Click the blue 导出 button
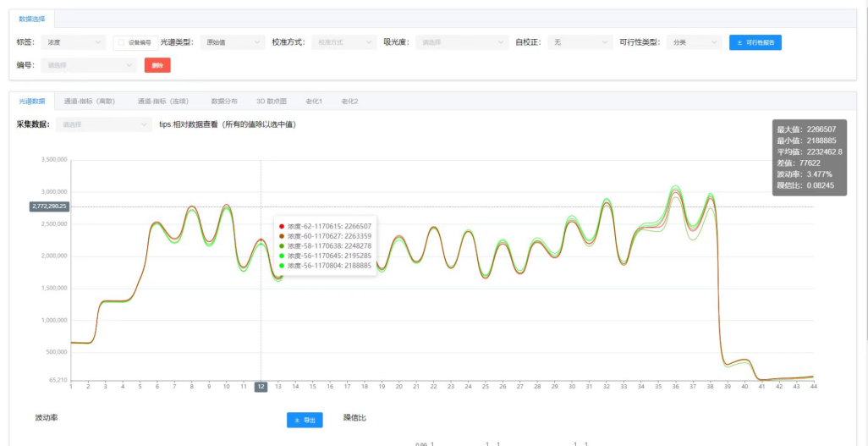The image size is (868, 446). click(305, 421)
